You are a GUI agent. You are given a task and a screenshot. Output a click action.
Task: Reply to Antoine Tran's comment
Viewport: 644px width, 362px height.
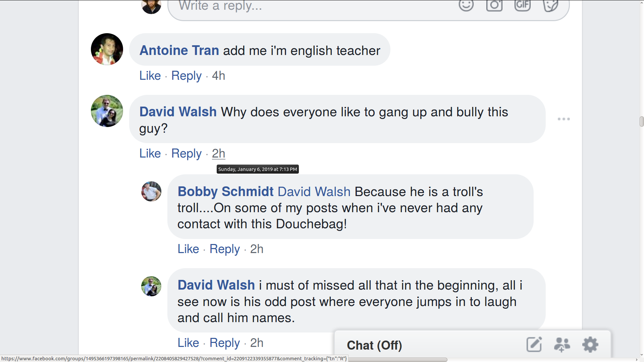tap(186, 76)
